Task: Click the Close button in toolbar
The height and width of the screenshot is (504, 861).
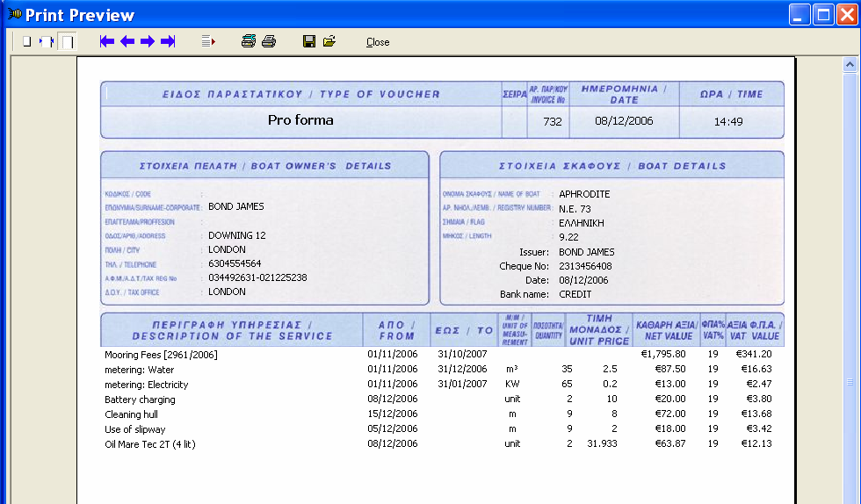Action: 378,42
